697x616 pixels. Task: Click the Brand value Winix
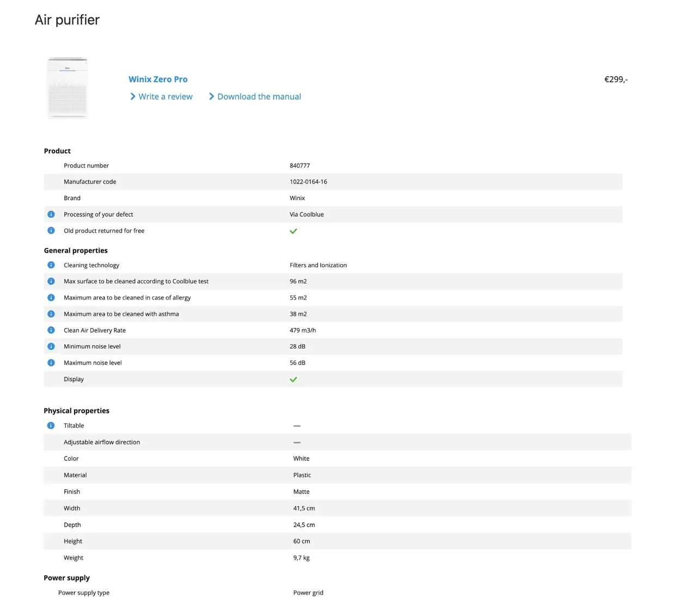click(297, 198)
